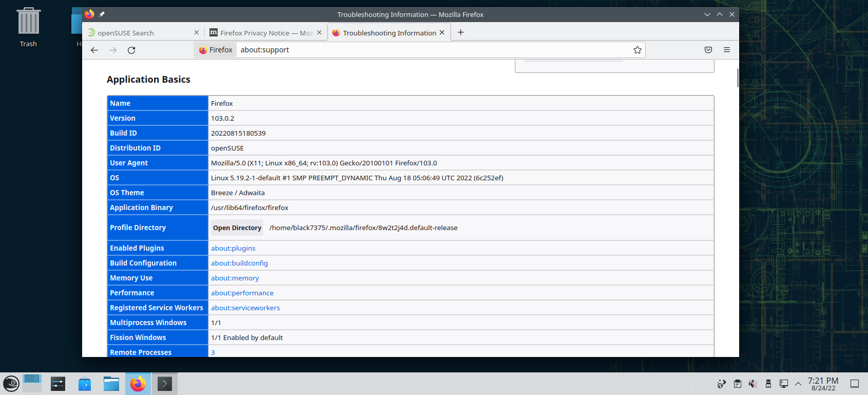Open the clock showing 7:21 PM

(x=823, y=384)
